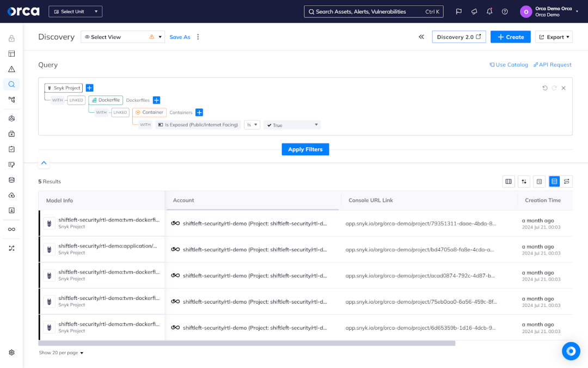Image resolution: width=588 pixels, height=368 pixels.
Task: Open the chat assistant bubble
Action: [x=571, y=351]
